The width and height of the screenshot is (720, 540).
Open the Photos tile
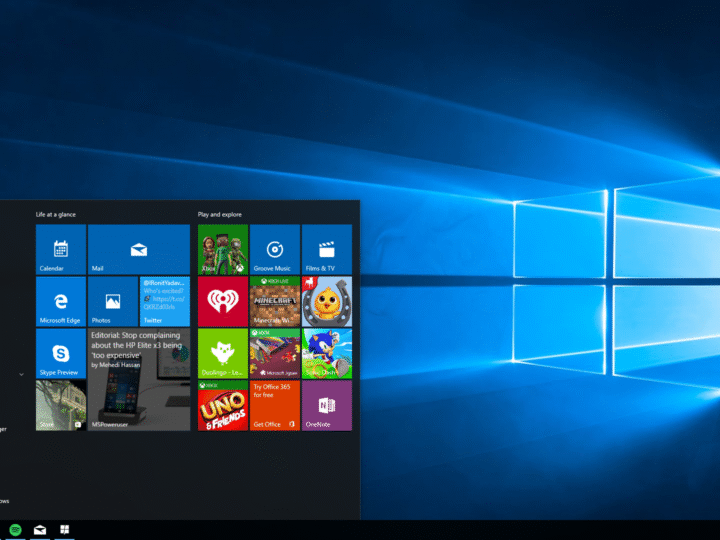pyautogui.click(x=113, y=301)
